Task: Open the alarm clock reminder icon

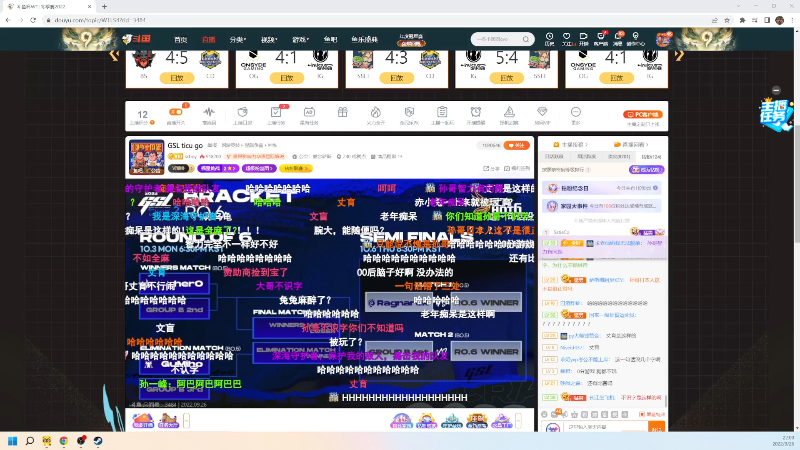Action: coord(476,112)
